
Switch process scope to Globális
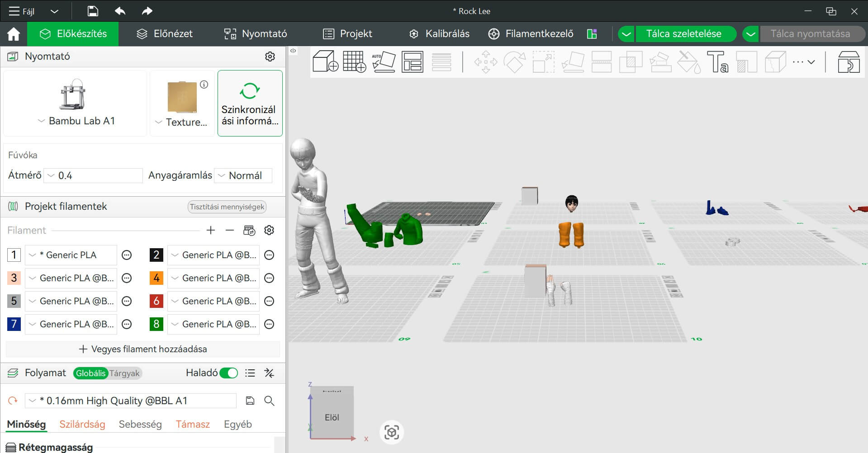pyautogui.click(x=90, y=373)
